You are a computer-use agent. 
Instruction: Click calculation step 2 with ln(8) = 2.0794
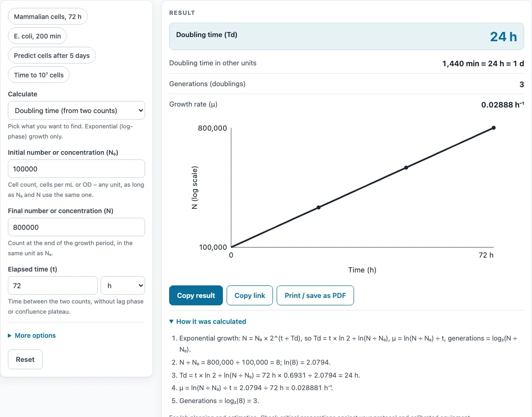(255, 362)
